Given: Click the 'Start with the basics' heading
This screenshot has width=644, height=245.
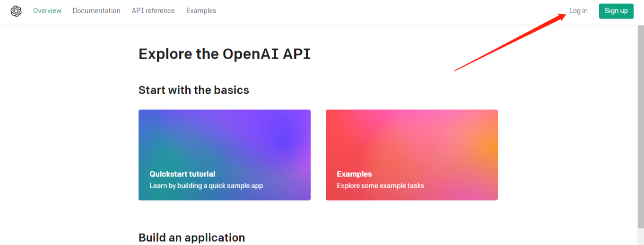Looking at the screenshot, I should coord(194,90).
